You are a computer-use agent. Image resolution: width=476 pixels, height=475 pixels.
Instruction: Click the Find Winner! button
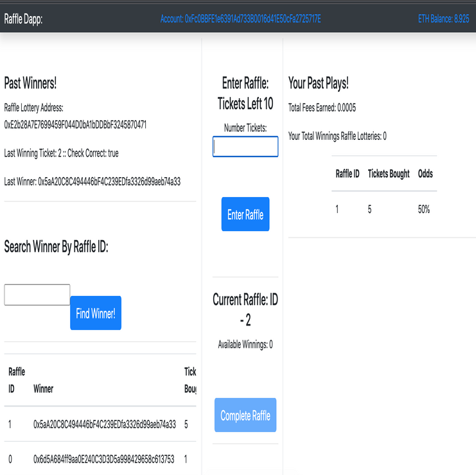(x=96, y=313)
